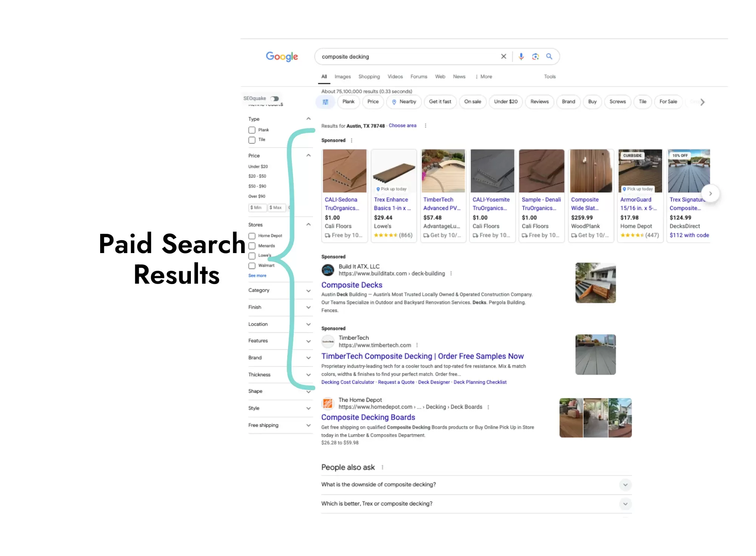
Task: Click the Google logo
Action: pyautogui.click(x=282, y=57)
